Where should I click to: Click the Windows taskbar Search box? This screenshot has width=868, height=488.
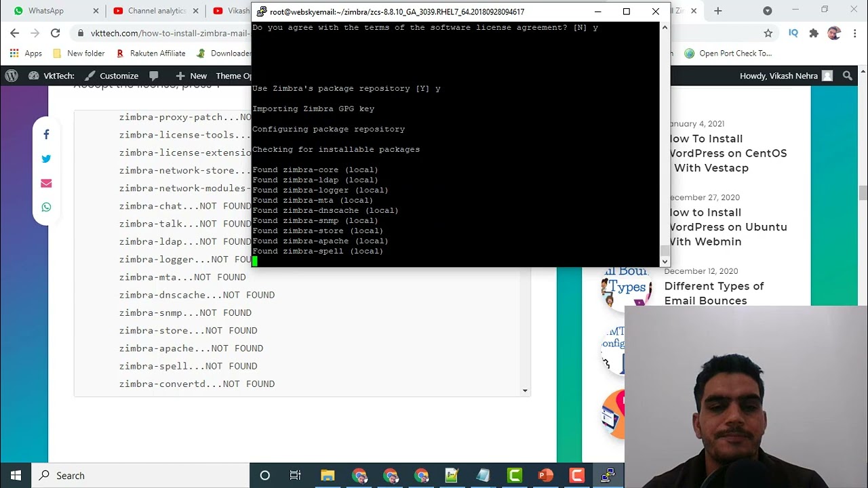(141, 475)
